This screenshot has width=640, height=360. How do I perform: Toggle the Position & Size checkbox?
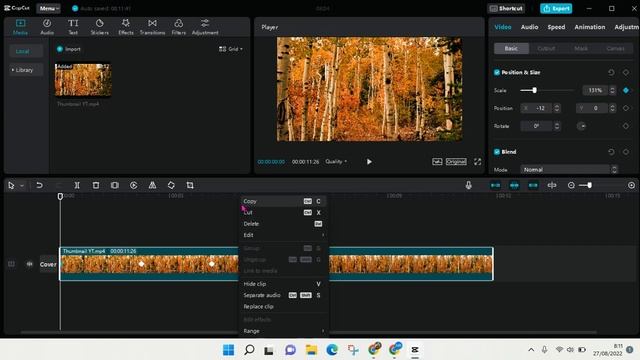(x=497, y=72)
